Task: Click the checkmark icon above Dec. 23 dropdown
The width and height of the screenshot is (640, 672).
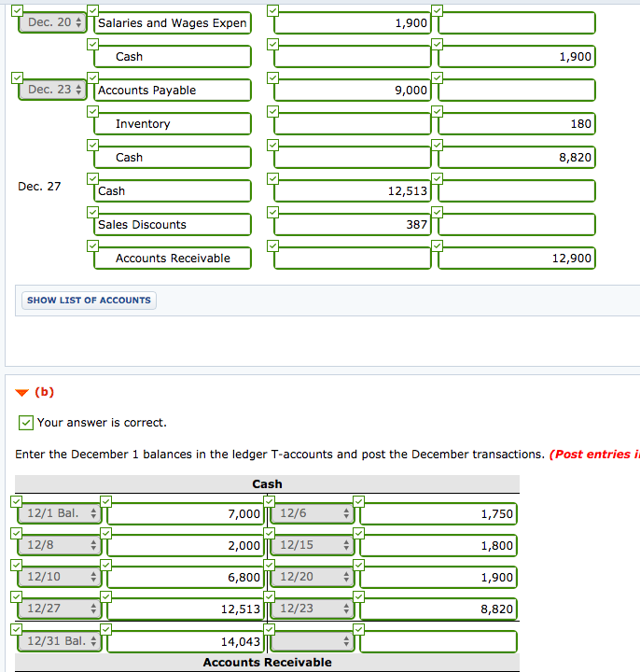Action: (17, 77)
